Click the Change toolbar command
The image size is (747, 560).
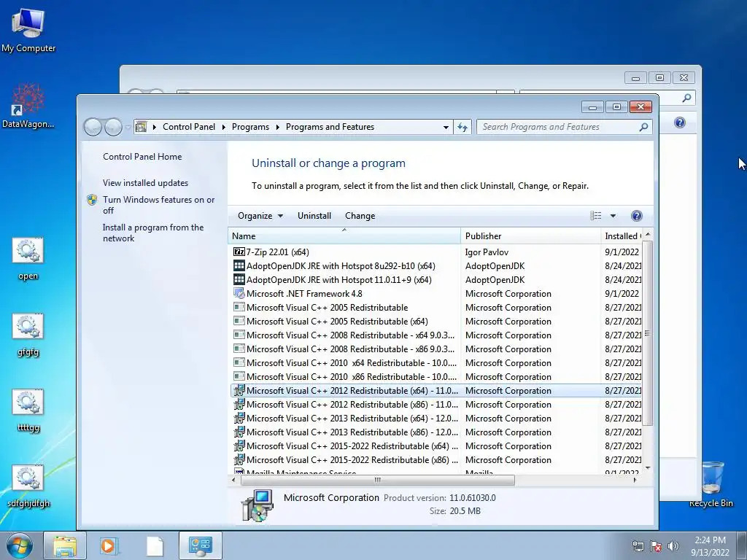(360, 216)
